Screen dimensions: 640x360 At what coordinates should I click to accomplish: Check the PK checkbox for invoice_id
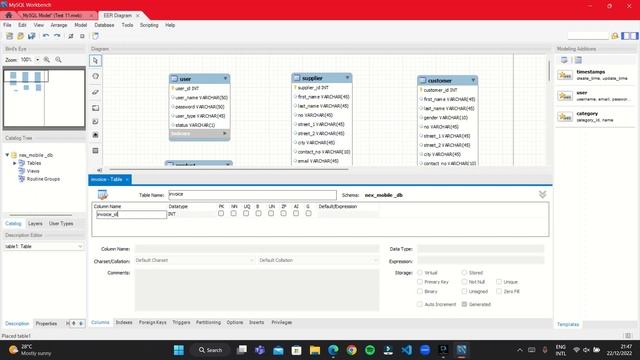(x=221, y=213)
